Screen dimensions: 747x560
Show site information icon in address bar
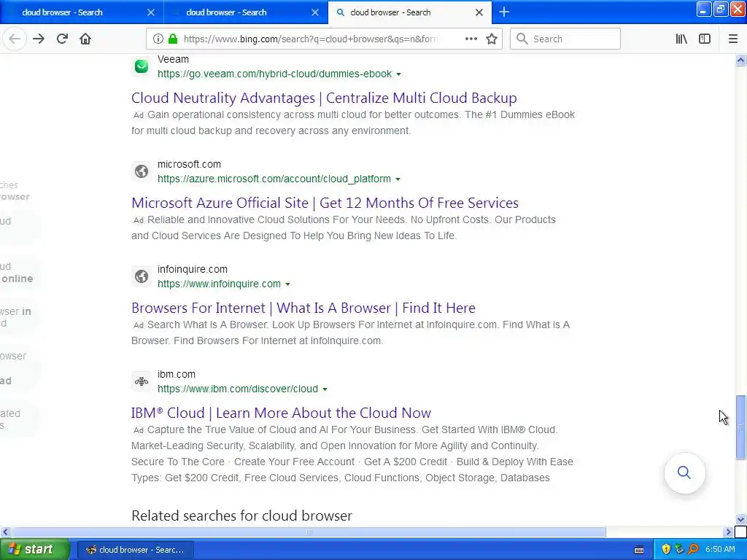(158, 39)
